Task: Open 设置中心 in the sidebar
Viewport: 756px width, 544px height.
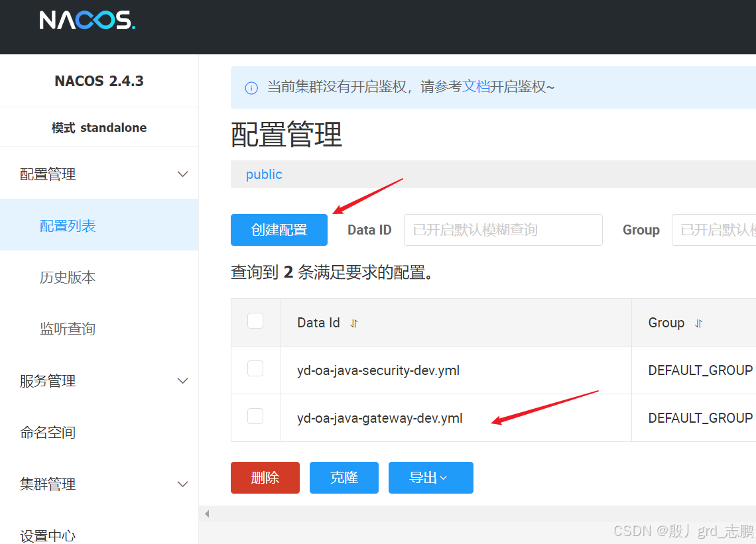Action: (48, 535)
